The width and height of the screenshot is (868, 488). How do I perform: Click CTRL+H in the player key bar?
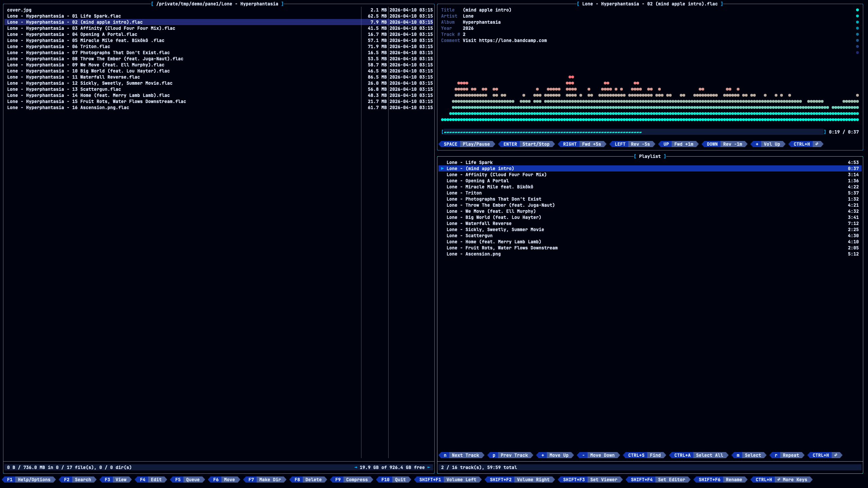point(806,144)
